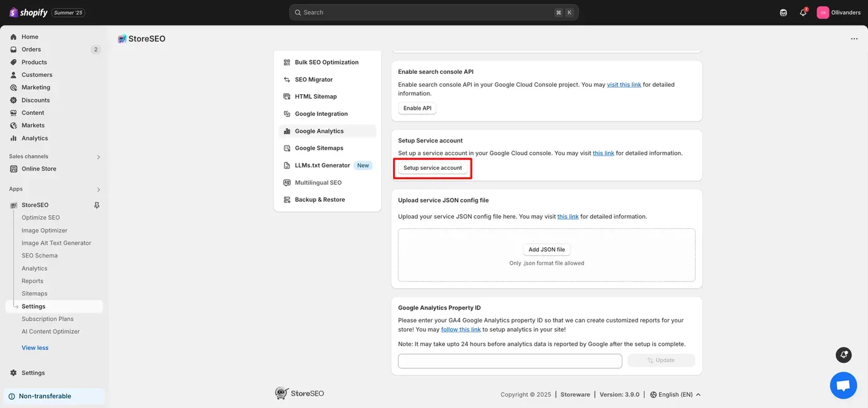Click the Enable API button
Image resolution: width=868 pixels, height=408 pixels.
click(417, 109)
